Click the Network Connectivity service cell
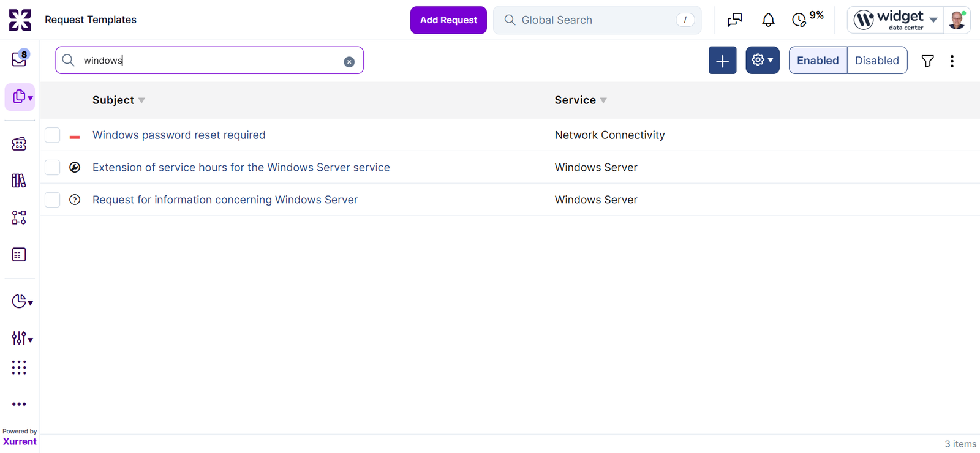 (x=609, y=135)
